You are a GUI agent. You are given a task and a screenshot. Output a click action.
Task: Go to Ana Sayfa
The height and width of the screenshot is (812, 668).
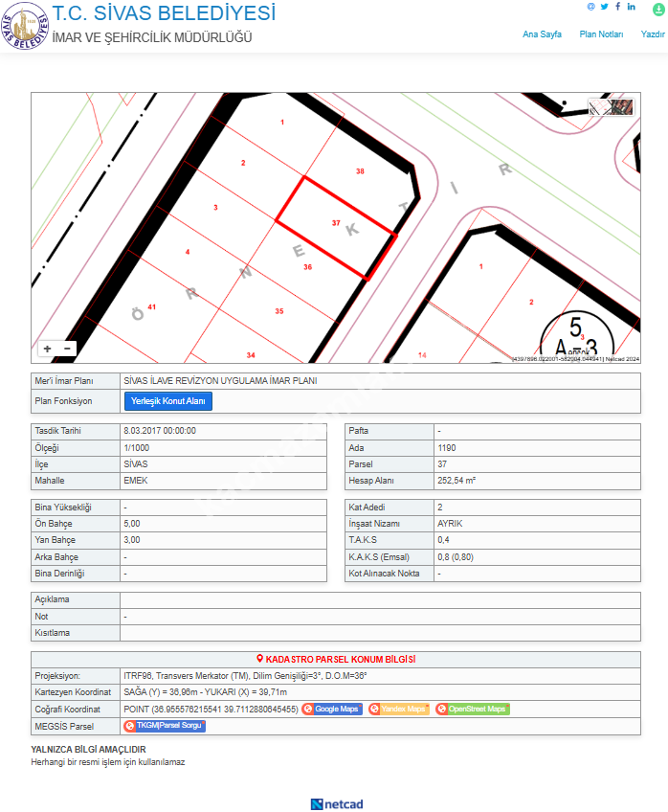click(542, 34)
